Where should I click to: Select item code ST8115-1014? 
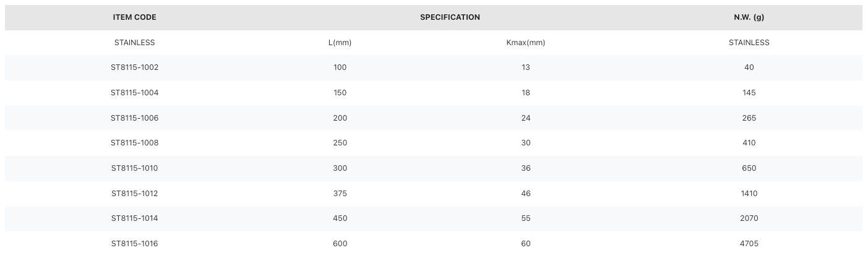coord(134,218)
